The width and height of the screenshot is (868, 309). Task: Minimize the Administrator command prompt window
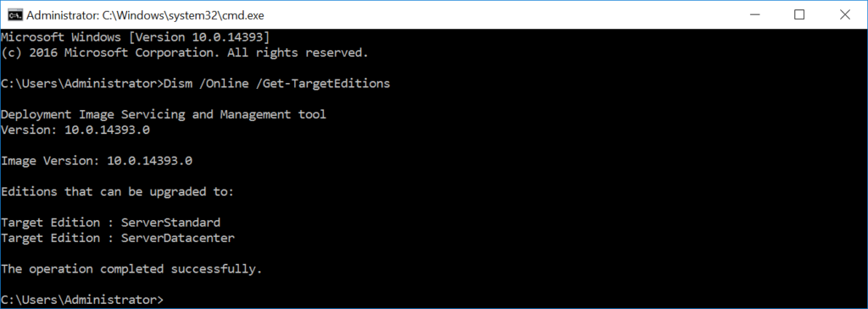click(754, 15)
